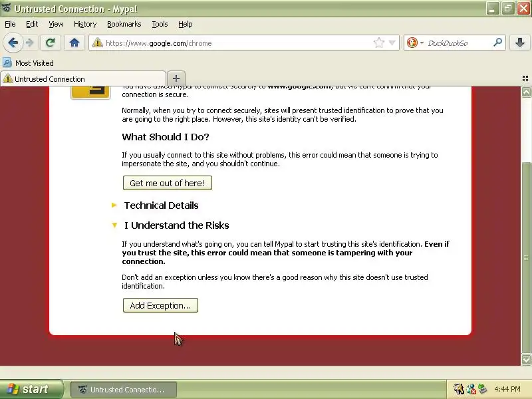The image size is (532, 399).
Task: Click the Add Exception... button
Action: [160, 305]
